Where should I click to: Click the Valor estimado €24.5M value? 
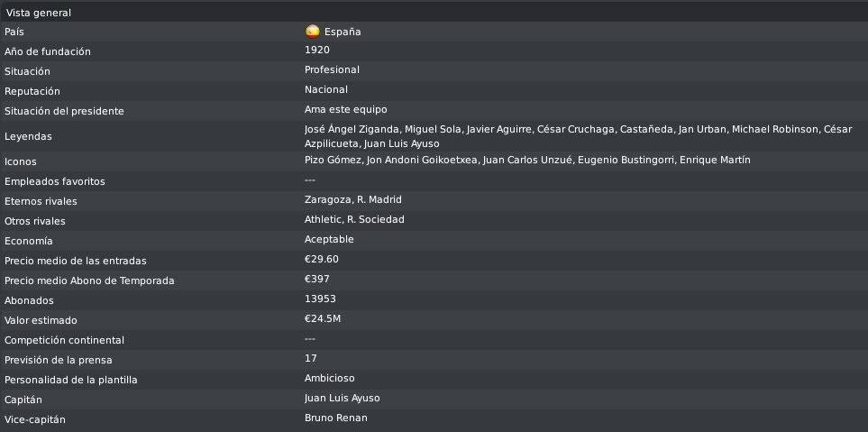click(322, 319)
